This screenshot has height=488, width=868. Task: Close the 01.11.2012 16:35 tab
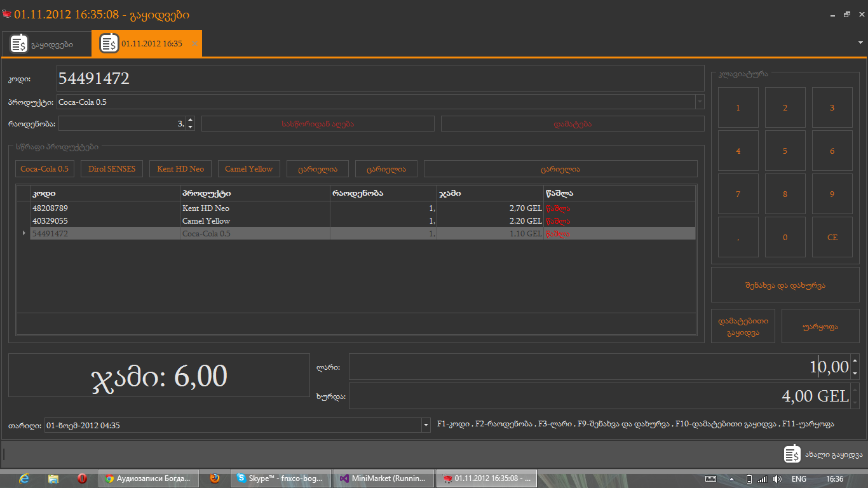[194, 44]
